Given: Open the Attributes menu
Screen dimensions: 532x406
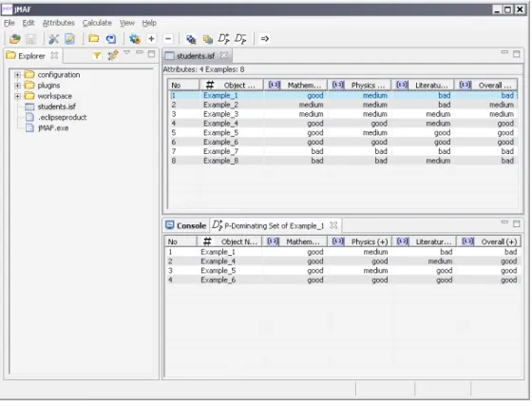Looking at the screenshot, I should 58,23.
